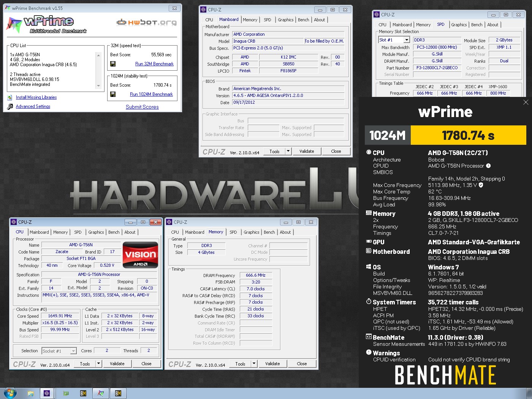Click the CPU-Z taskbar icon
532x399 pixels.
[47, 393]
